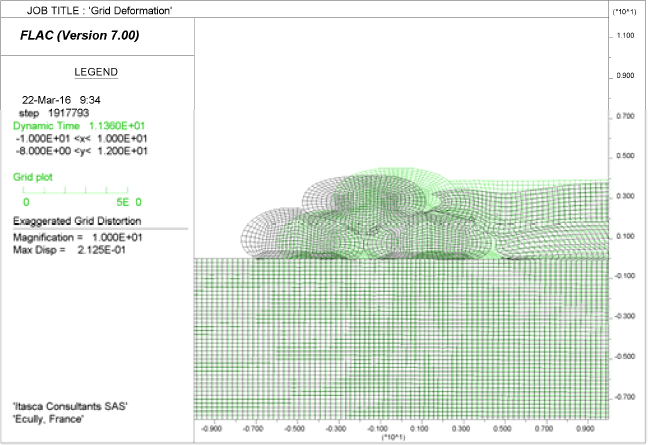Click the y-axis tick label -0.500

624,357
